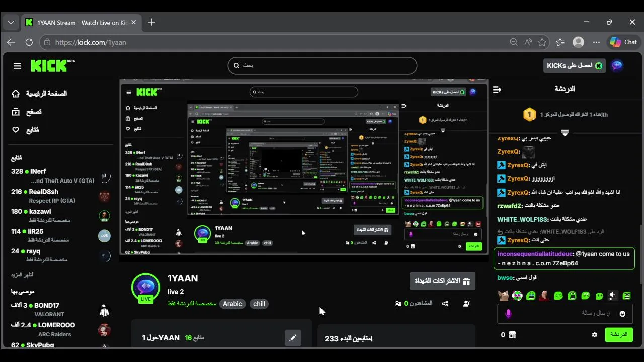
Task: Select the green headphones emote in chat
Action: [x=517, y=296]
